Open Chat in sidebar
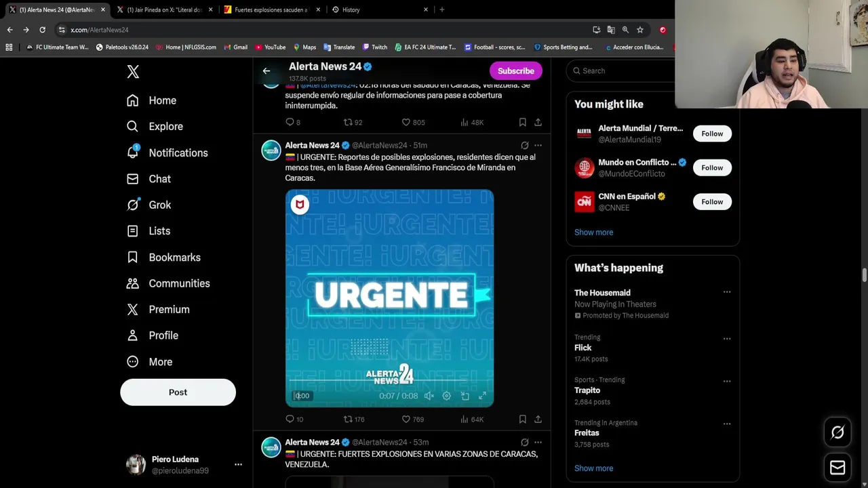This screenshot has width=868, height=488. pyautogui.click(x=149, y=179)
